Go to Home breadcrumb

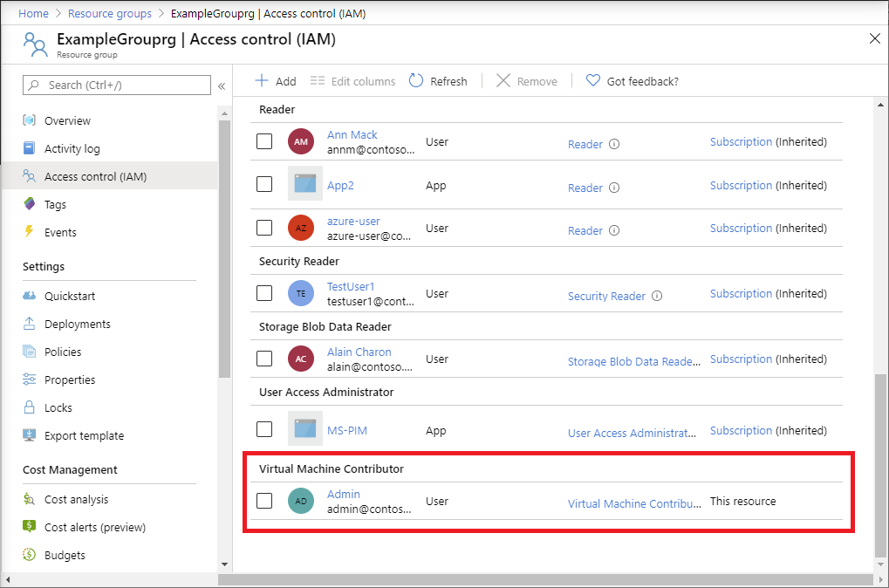tap(33, 13)
